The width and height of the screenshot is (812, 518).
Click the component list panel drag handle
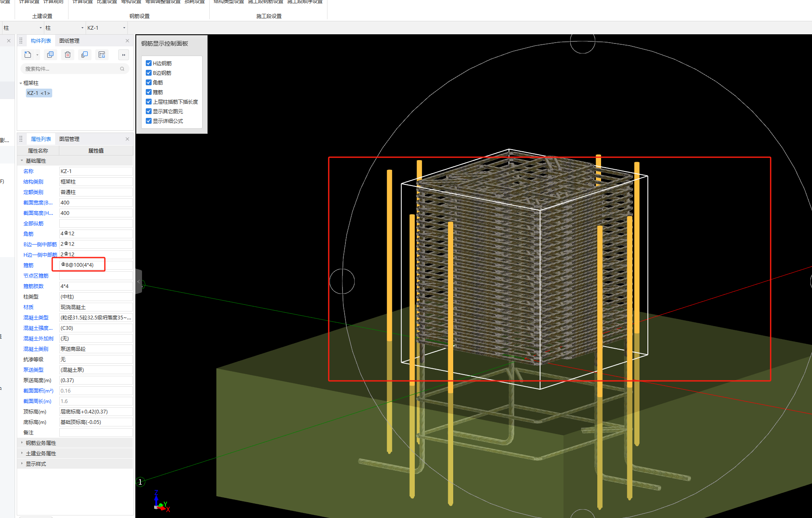click(x=21, y=41)
